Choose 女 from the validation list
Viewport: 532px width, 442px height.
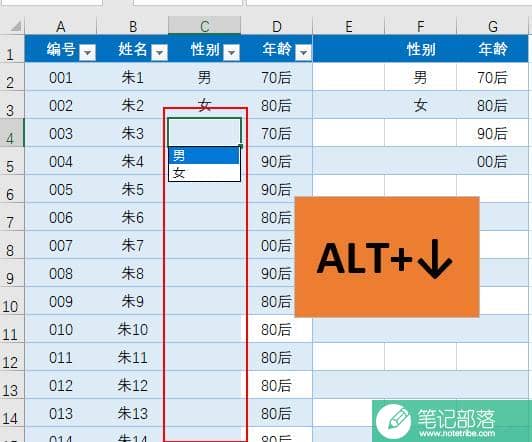pos(204,173)
